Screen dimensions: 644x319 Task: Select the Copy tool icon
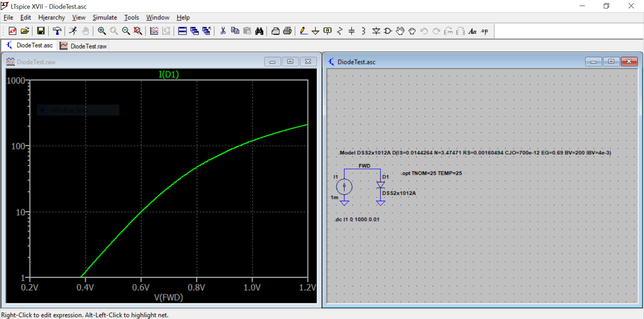(235, 31)
